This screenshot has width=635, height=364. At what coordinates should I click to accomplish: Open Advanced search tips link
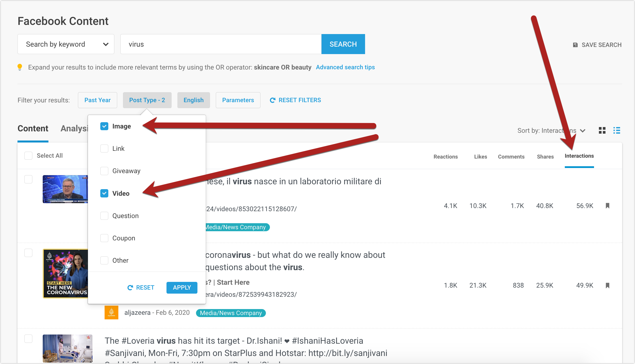click(x=345, y=67)
